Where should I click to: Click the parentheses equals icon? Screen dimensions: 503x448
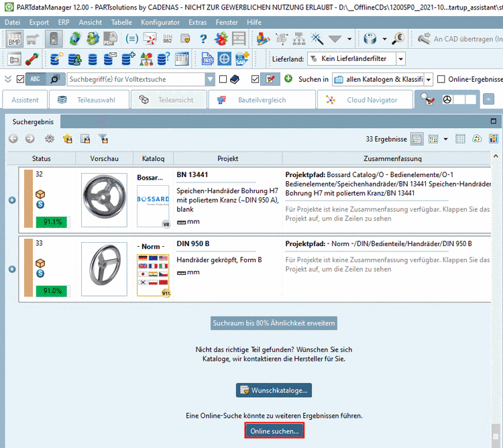pos(132,39)
